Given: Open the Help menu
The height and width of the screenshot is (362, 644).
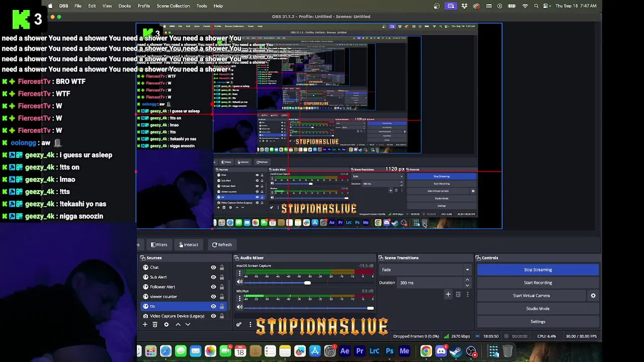Looking at the screenshot, I should tap(218, 6).
